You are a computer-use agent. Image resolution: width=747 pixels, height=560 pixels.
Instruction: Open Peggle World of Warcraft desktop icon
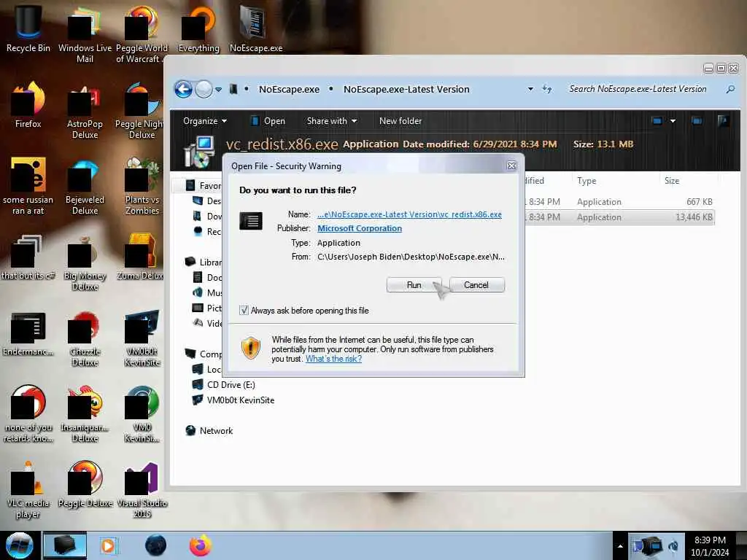(142, 34)
